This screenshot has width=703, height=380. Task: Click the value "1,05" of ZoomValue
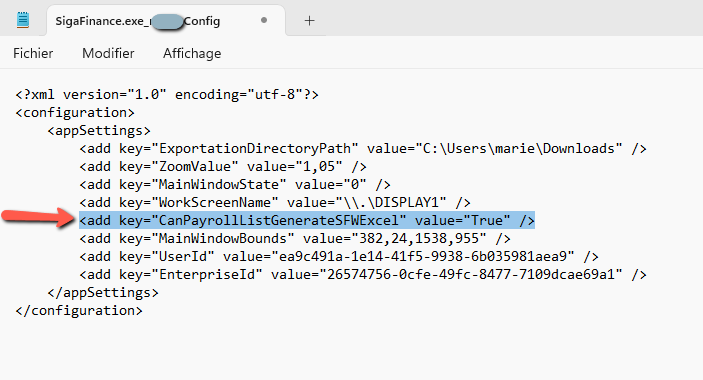coord(319,166)
